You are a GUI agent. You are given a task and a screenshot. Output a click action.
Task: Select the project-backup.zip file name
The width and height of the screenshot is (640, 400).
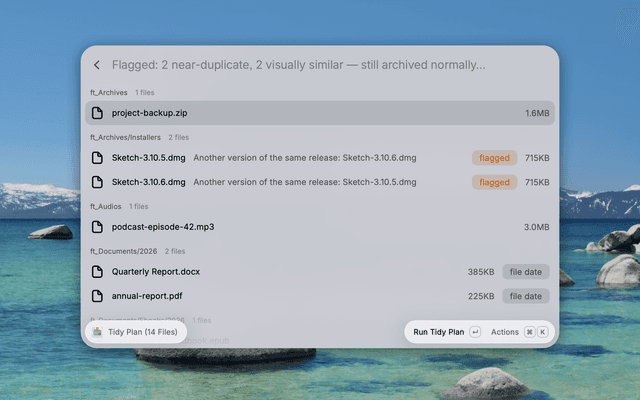149,113
